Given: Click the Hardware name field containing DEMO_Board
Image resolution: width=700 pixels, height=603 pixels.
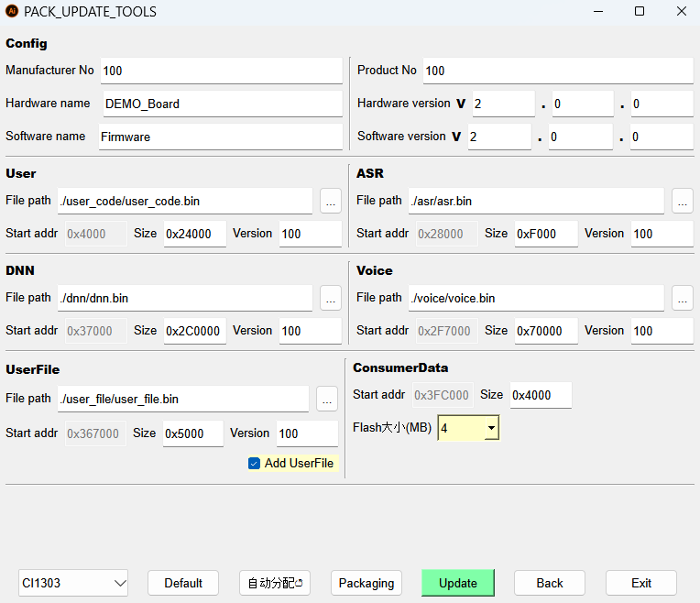Looking at the screenshot, I should pyautogui.click(x=220, y=104).
